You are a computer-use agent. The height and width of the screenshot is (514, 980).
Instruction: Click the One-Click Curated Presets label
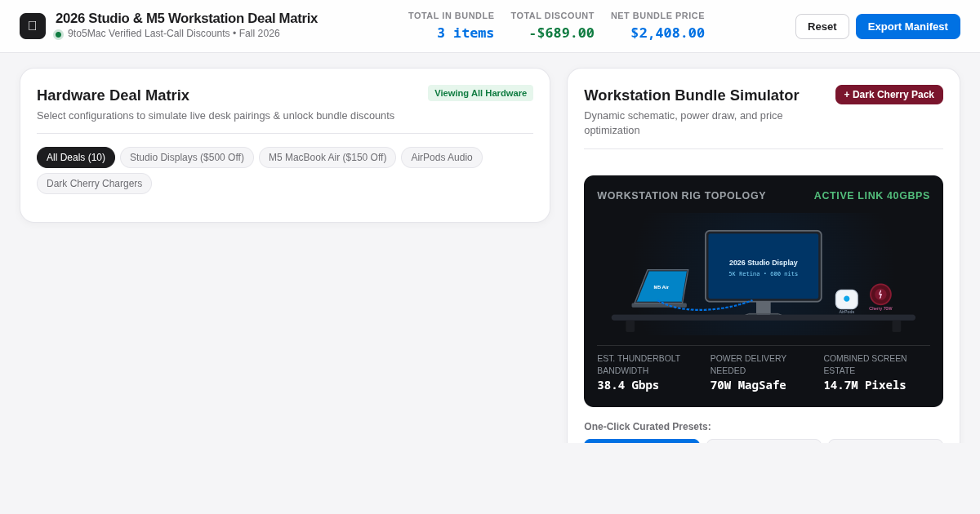(648, 427)
